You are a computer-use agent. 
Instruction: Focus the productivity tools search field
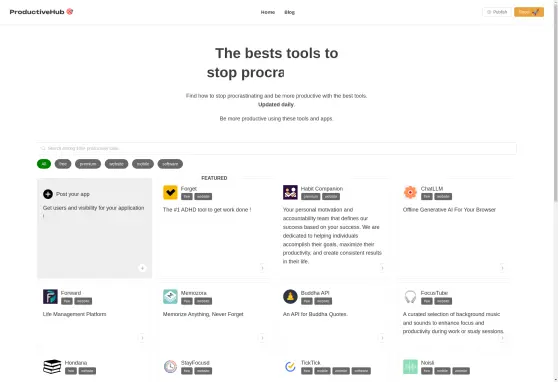(277, 148)
